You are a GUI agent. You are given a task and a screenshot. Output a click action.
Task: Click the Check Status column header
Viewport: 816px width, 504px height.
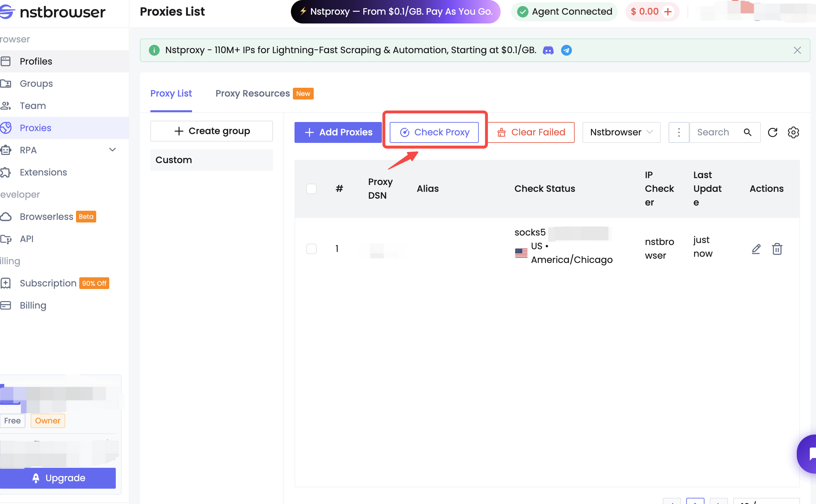(x=545, y=189)
